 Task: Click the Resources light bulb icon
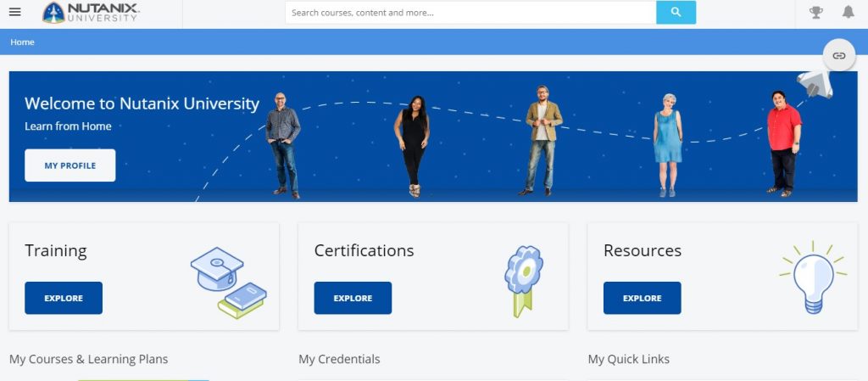813,277
